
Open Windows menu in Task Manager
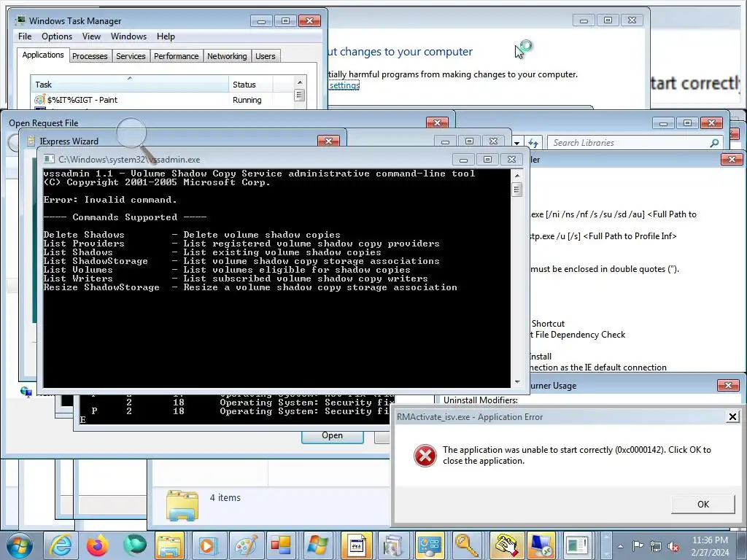(x=128, y=36)
